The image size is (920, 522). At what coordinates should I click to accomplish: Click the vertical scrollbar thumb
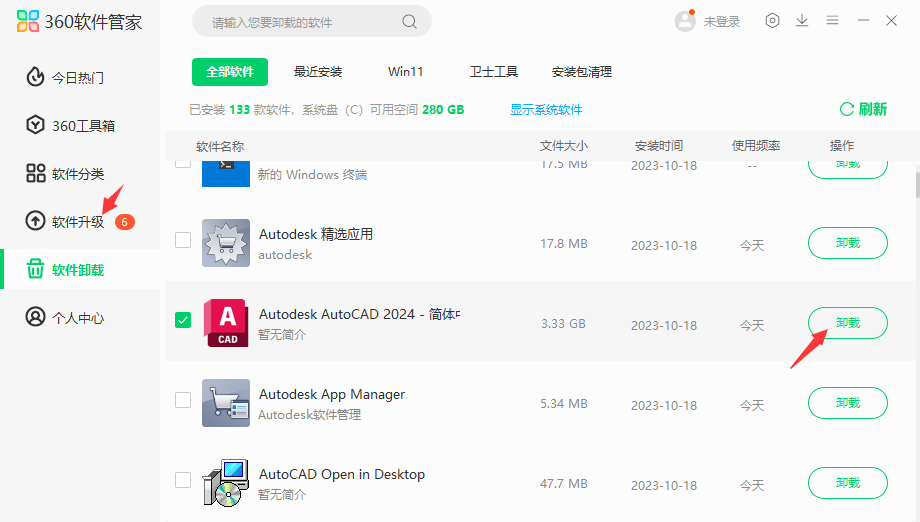click(918, 185)
